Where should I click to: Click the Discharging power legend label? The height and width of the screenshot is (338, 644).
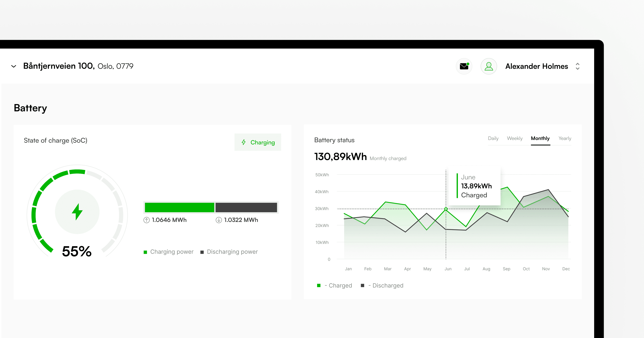[232, 252]
